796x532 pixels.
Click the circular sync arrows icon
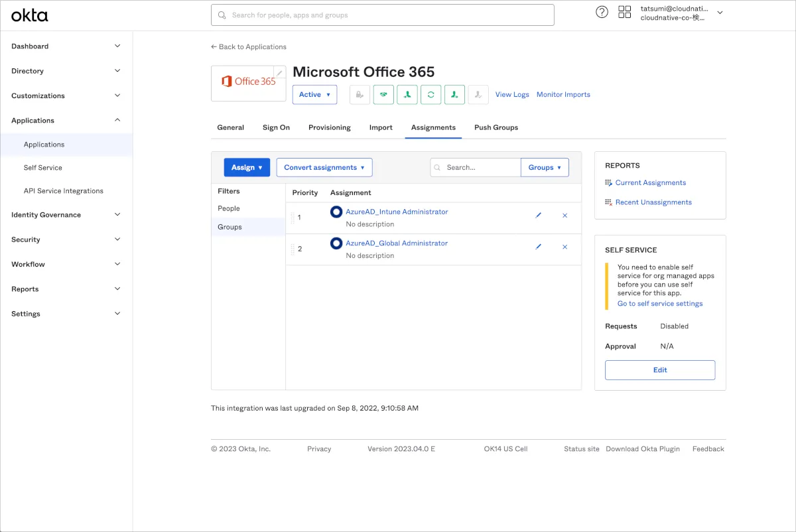click(x=431, y=95)
